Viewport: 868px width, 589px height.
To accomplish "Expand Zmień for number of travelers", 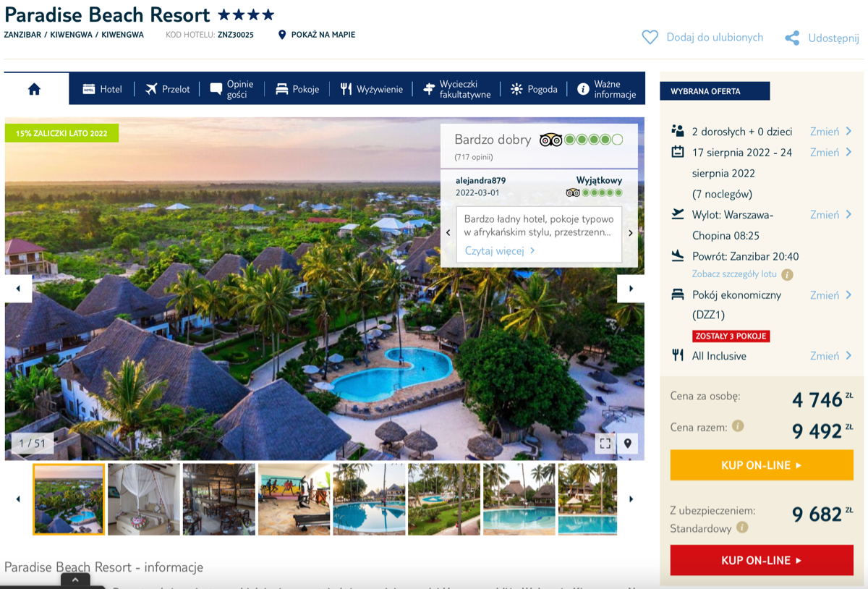I will [x=830, y=131].
